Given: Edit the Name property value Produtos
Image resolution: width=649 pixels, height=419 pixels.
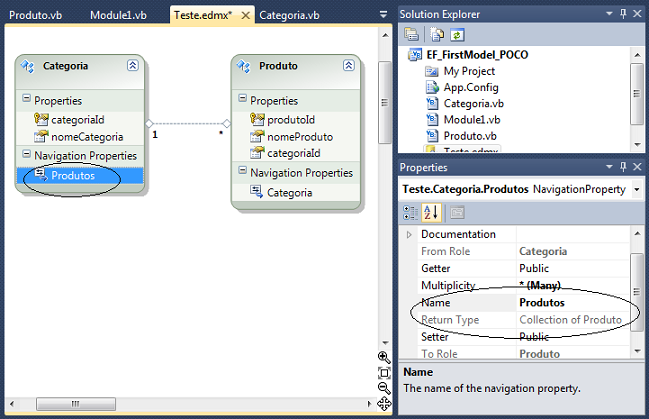Looking at the screenshot, I should tap(573, 303).
